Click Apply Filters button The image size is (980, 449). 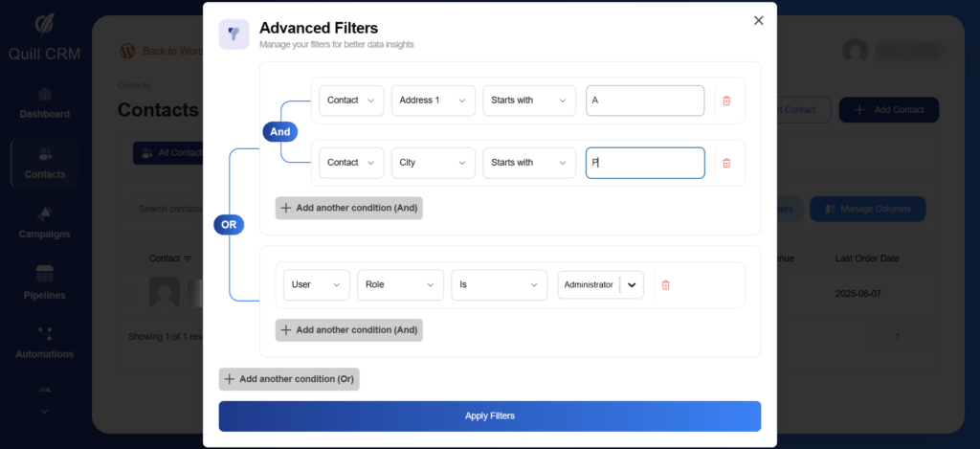pos(489,415)
